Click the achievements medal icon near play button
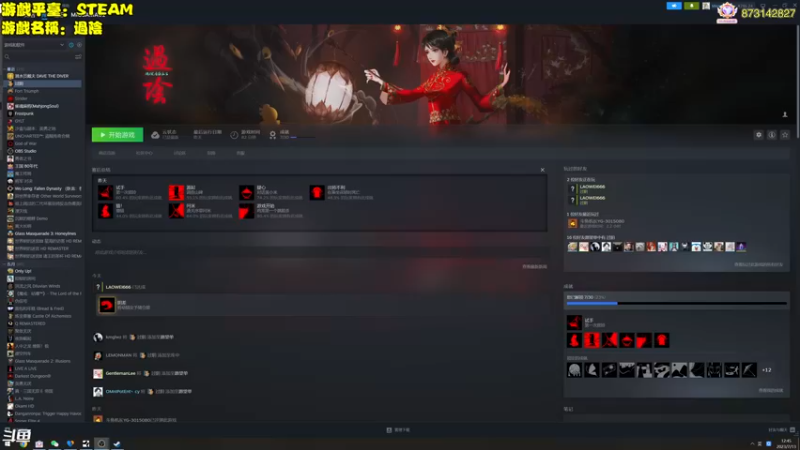 (272, 135)
